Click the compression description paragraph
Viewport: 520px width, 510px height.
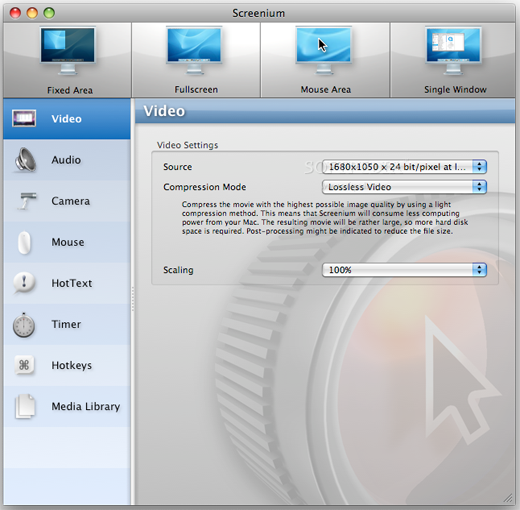pos(325,218)
